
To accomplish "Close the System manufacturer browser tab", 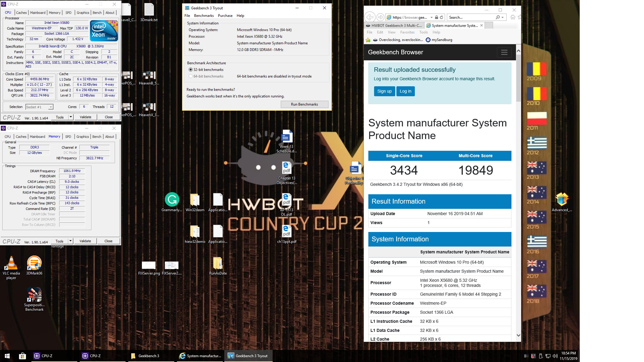I will (482, 25).
